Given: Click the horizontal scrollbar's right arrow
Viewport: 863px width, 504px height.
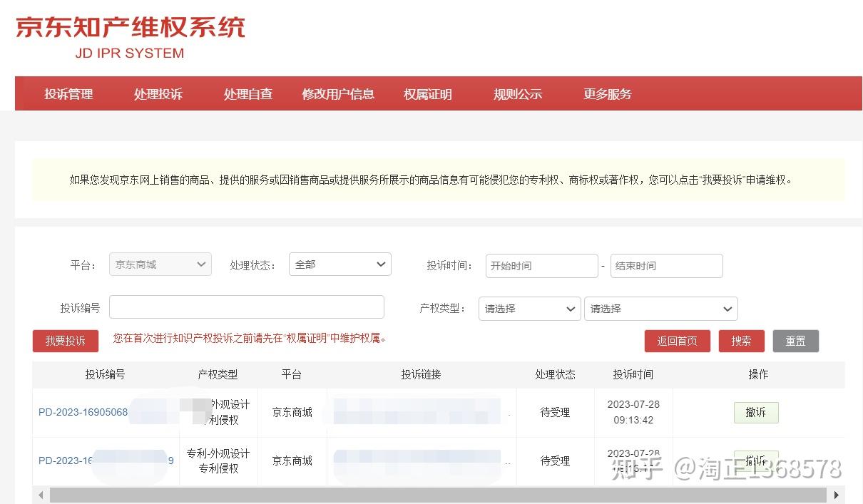Looking at the screenshot, I should pos(837,495).
